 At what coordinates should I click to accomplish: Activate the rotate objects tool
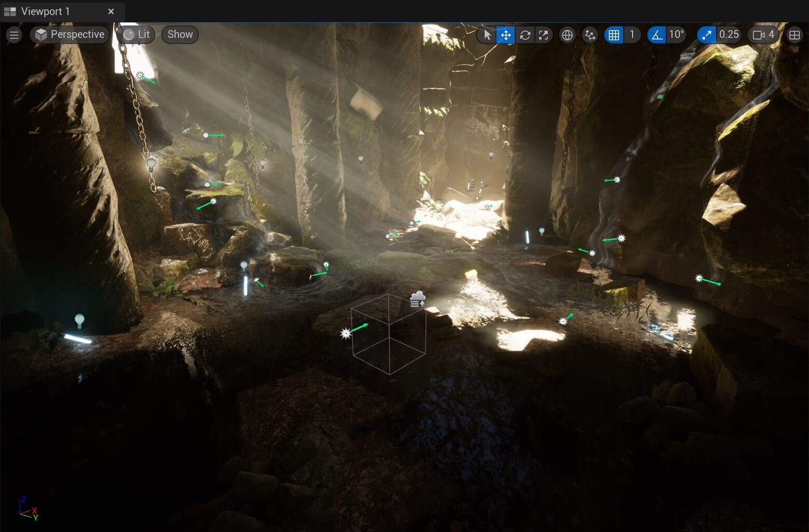pos(525,35)
